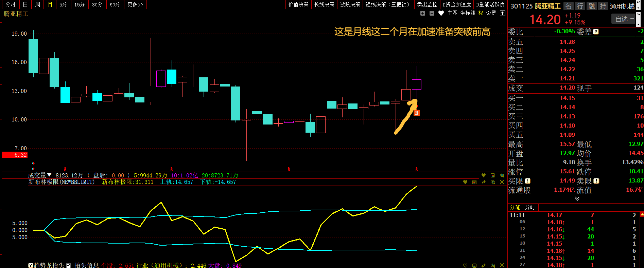Image resolution: width=644 pixels, height=268 pixels.
Task: Click the white heart favorite icon
Action: click(x=441, y=13)
